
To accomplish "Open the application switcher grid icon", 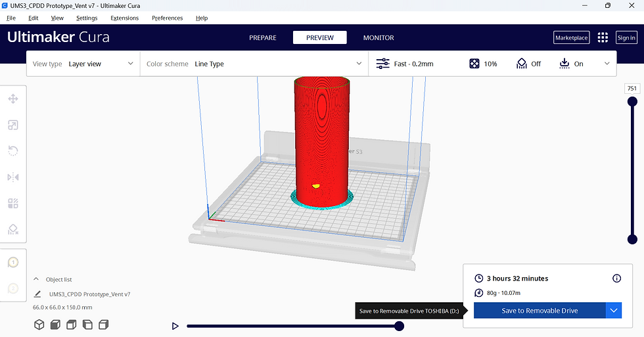I will coord(603,37).
